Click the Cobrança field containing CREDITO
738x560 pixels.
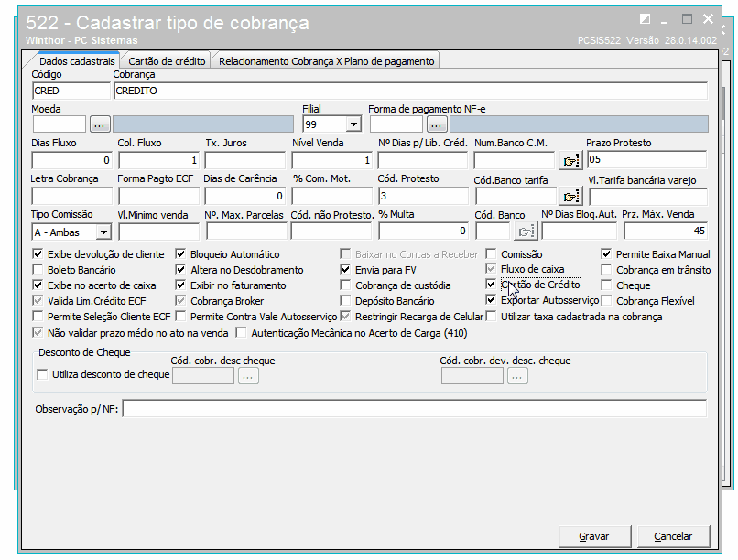coord(410,91)
